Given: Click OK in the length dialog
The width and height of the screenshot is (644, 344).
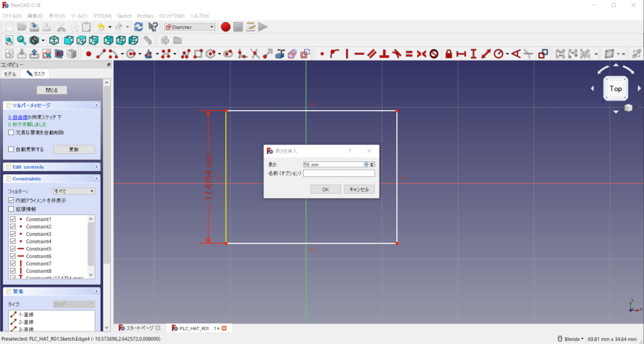Looking at the screenshot, I should tap(325, 189).
